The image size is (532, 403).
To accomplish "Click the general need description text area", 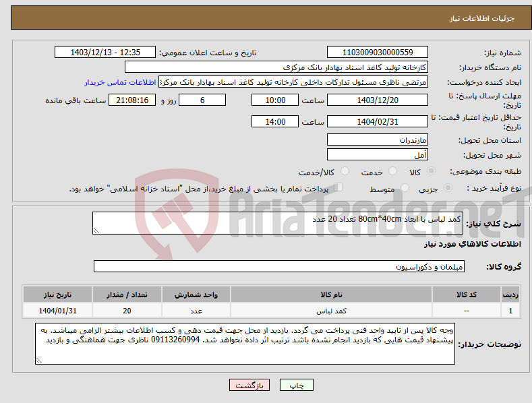I will point(278,223).
